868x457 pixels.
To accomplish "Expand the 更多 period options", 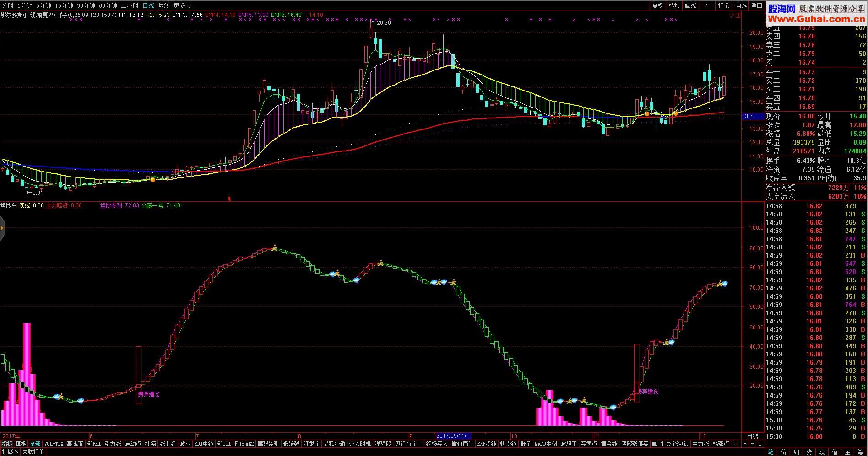I will click(182, 5).
